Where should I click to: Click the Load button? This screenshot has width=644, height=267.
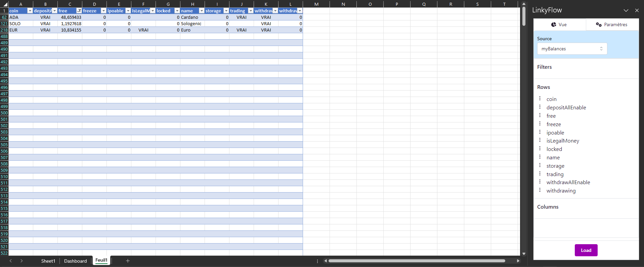586,250
